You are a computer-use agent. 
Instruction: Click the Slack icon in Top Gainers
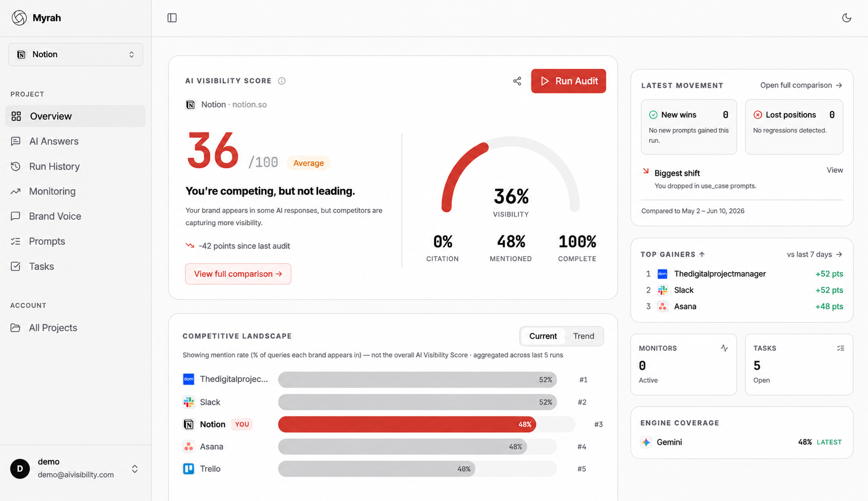tap(663, 290)
